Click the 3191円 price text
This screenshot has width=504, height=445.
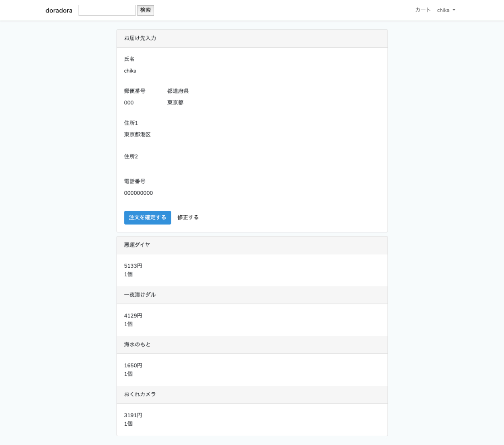133,415
